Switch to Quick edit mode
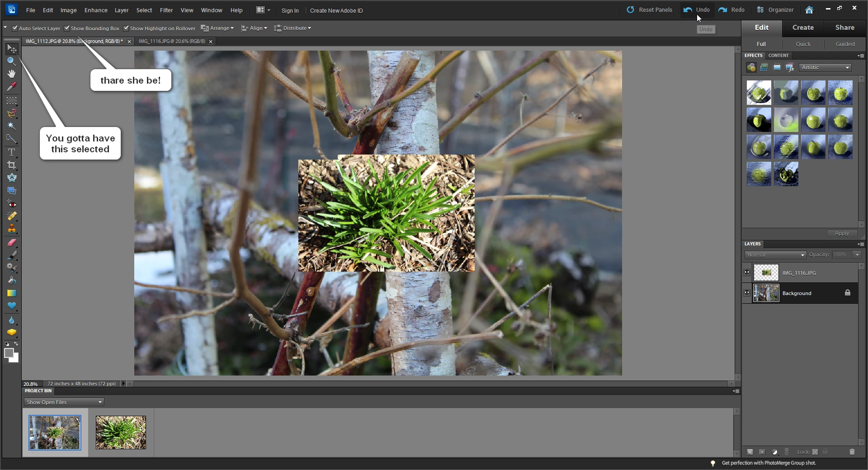868x470 pixels. (x=803, y=44)
